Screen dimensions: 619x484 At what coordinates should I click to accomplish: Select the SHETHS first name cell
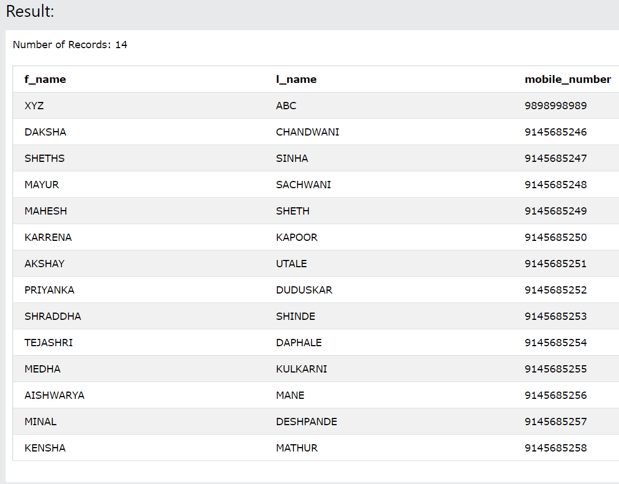[45, 158]
